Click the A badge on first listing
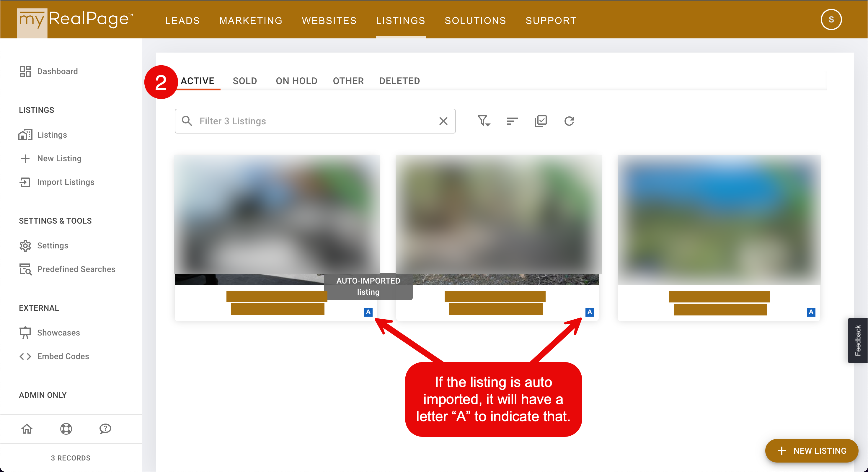The width and height of the screenshot is (868, 472). 368,312
